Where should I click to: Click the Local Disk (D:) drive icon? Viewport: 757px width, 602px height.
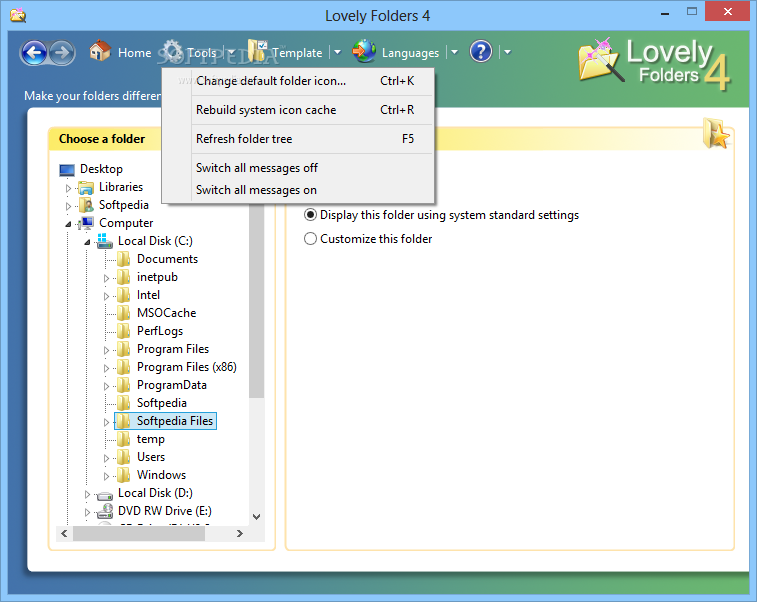coord(104,494)
